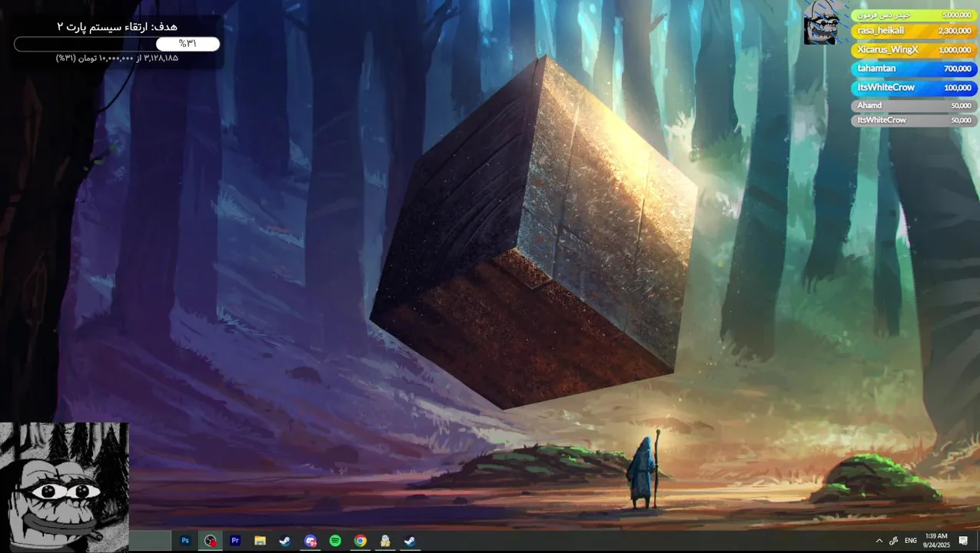Open the clock showing 1:39 AM
The width and height of the screenshot is (980, 553).
pos(937,541)
